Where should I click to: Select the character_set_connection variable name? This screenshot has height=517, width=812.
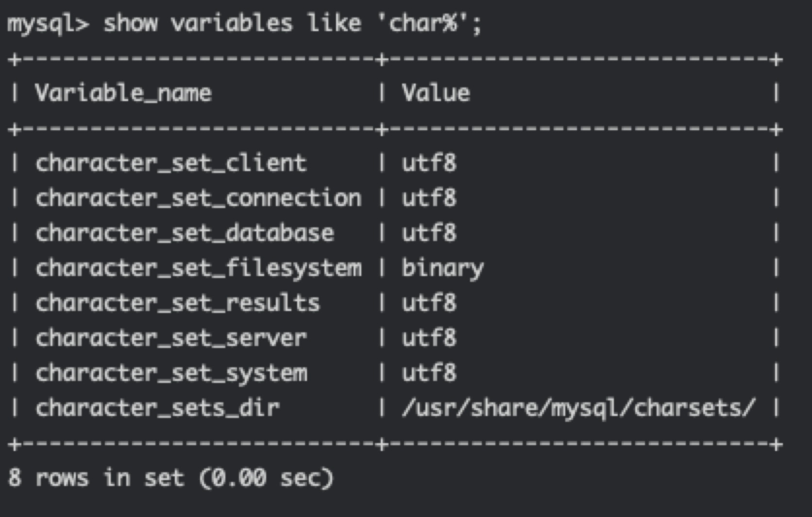point(199,198)
